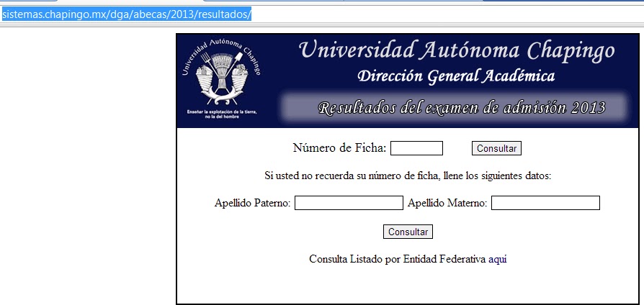Viewport: 644px width, 305px height.
Task: Click the 'Resultados del examen de admisión 2013' banner
Action: [x=455, y=108]
